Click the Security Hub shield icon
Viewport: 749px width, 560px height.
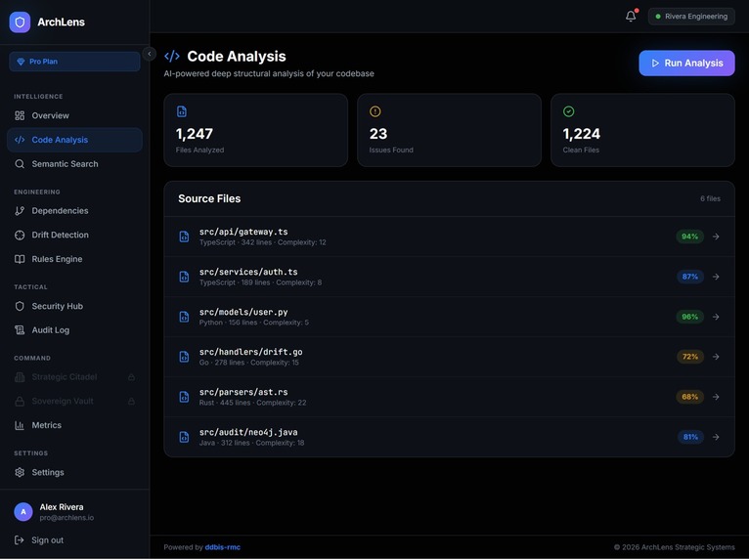(20, 306)
